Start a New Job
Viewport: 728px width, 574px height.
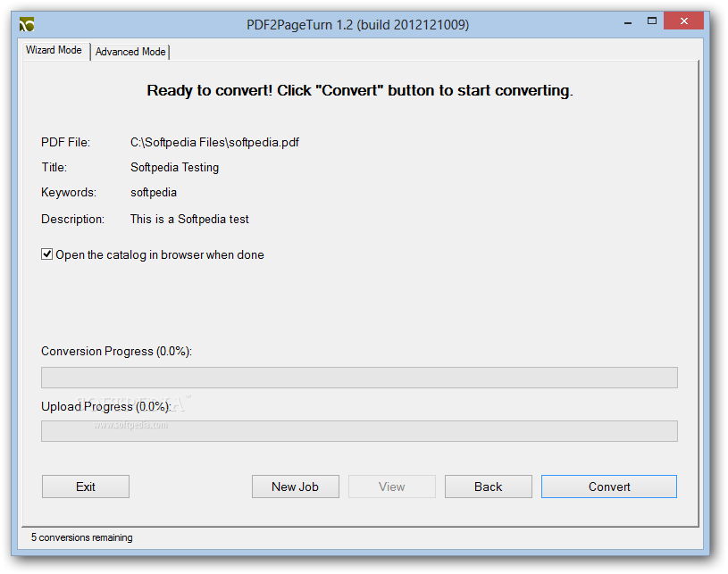click(296, 487)
